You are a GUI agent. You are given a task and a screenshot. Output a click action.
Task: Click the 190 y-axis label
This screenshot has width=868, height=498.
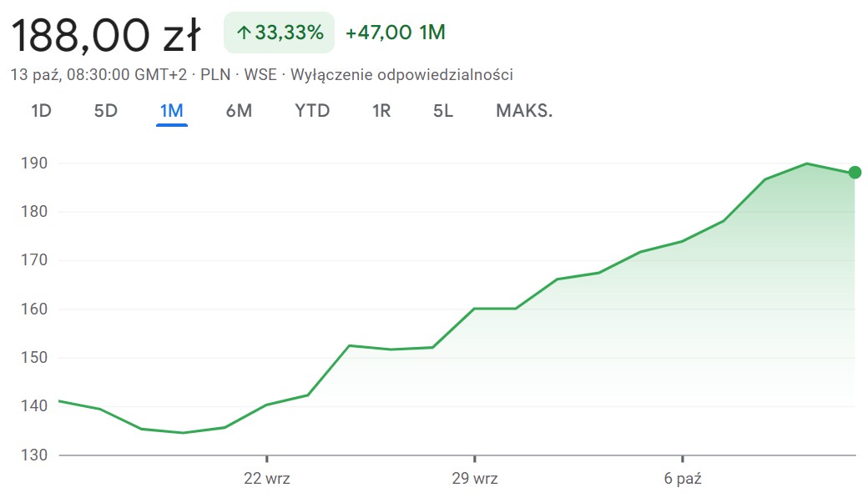[34, 163]
